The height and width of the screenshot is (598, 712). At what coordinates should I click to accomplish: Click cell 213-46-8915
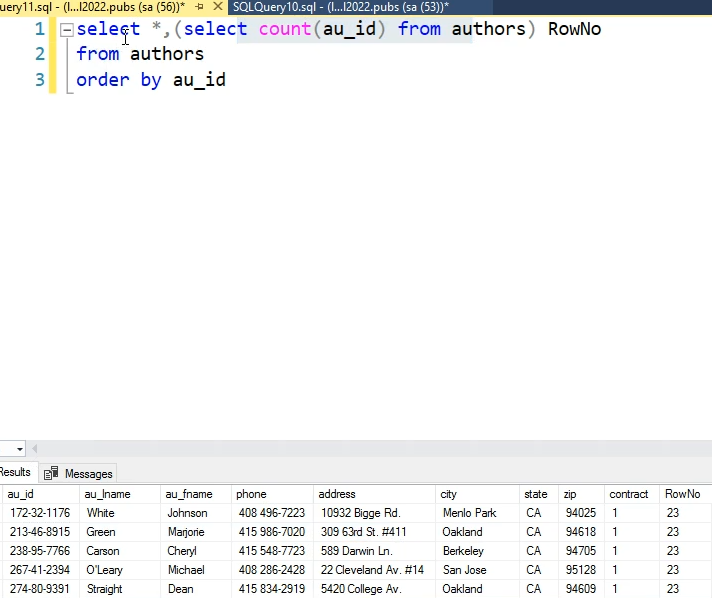pos(40,532)
